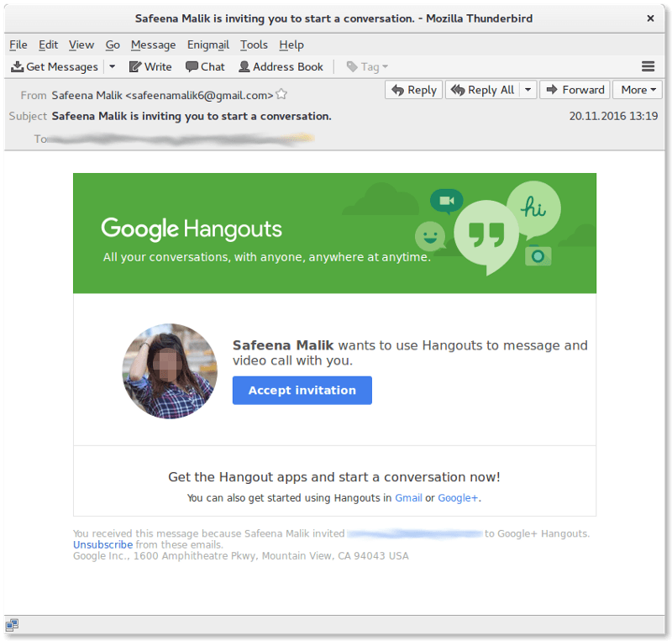672x641 pixels.
Task: Open the Enigmail menu
Action: click(208, 45)
